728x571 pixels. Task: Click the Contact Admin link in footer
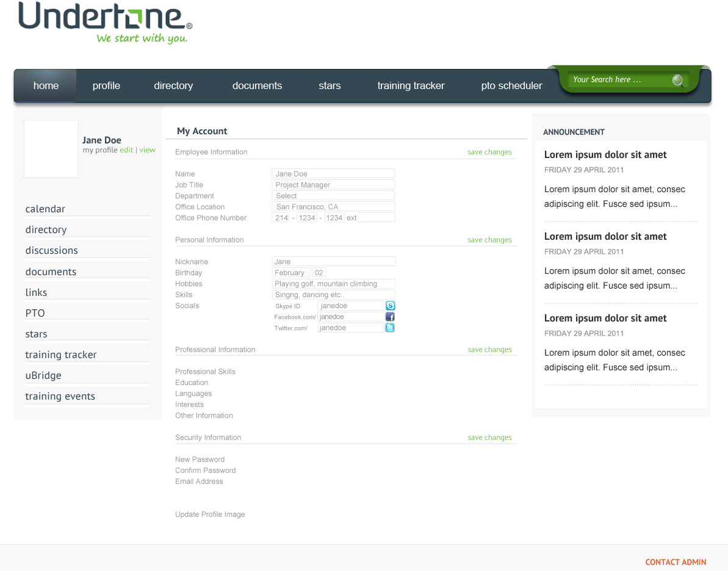click(x=676, y=562)
